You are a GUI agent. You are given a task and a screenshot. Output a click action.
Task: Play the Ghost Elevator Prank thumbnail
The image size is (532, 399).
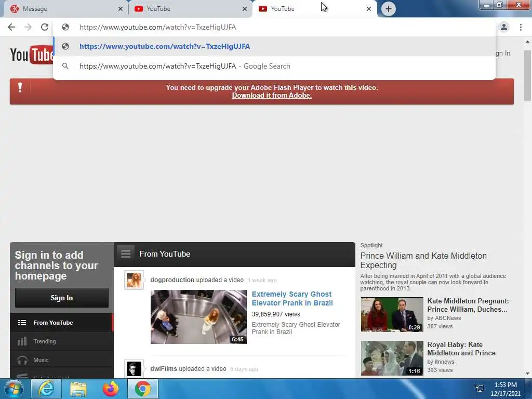198,317
